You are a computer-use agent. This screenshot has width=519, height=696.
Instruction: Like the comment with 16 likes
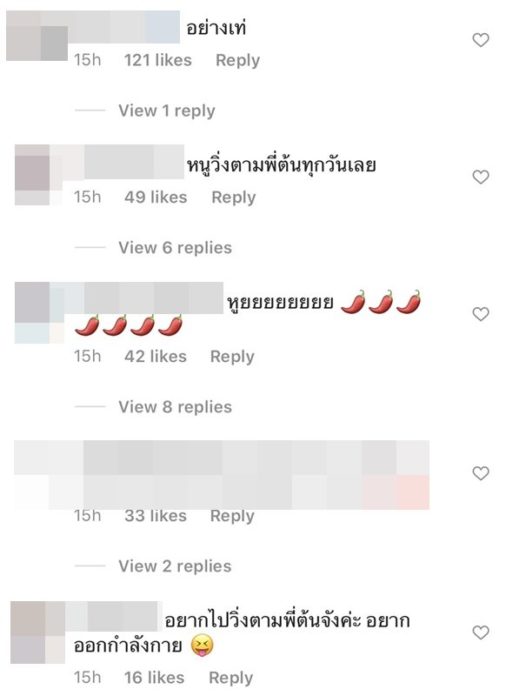coord(480,633)
